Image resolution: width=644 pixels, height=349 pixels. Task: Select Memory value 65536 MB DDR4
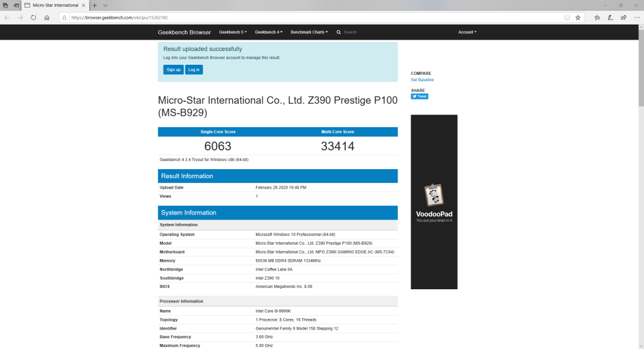(x=288, y=261)
